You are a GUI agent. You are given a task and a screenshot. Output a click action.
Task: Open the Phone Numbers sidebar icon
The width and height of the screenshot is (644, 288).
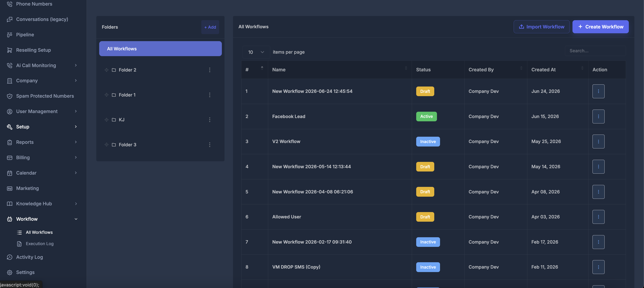tap(9, 4)
